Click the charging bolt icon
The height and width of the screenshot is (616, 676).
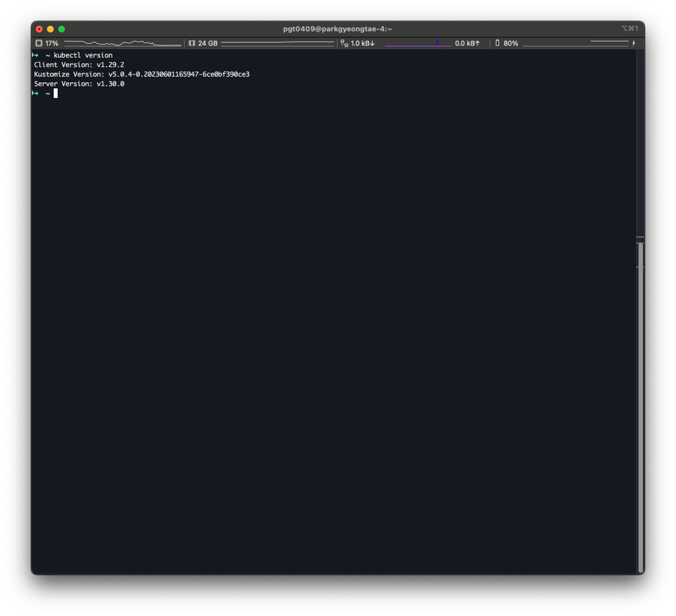coord(633,43)
